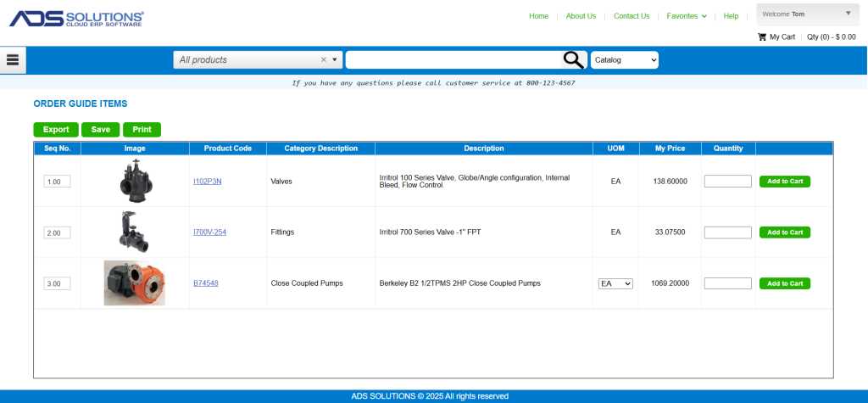Image resolution: width=868 pixels, height=403 pixels.
Task: Click the sequence number field 2.00
Action: coord(57,232)
